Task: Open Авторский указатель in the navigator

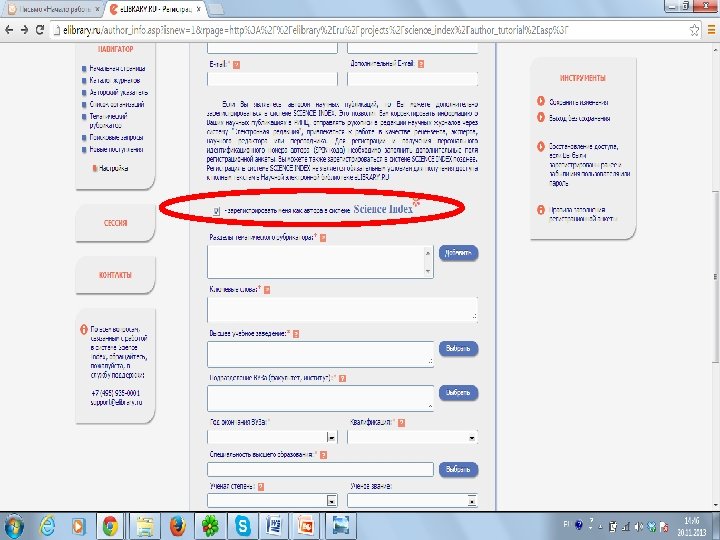Action: coord(118,92)
